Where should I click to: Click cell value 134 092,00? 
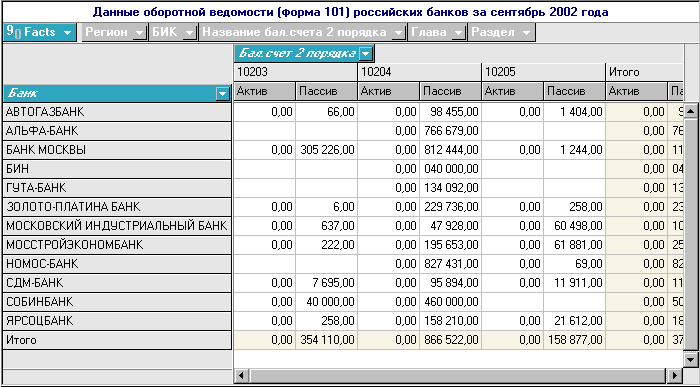tap(450, 187)
